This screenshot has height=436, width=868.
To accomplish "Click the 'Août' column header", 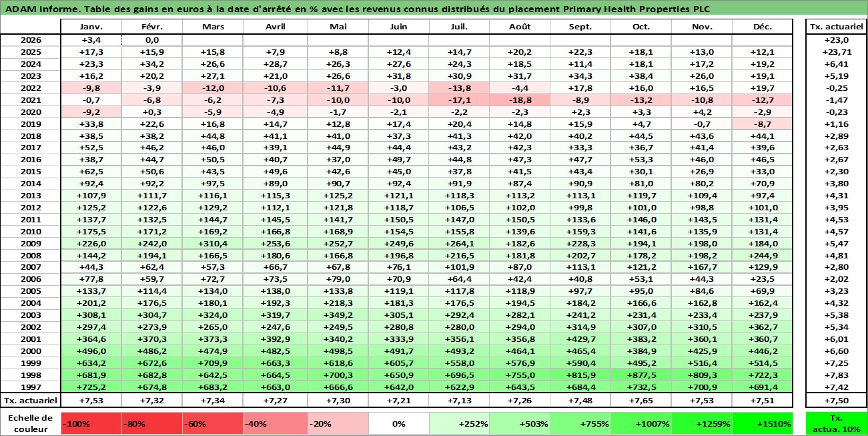I will click(520, 27).
